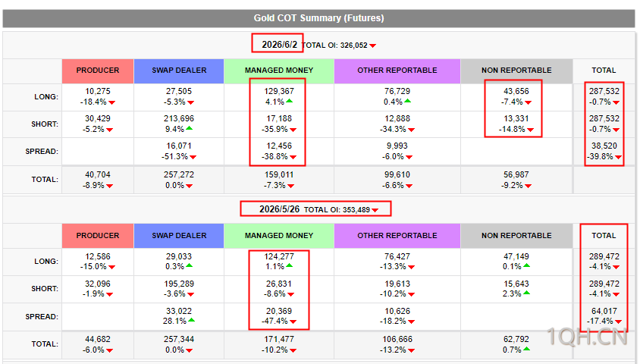The width and height of the screenshot is (640, 364).
Task: Click the Gold COT Summary (Futures) title bar
Action: (318, 18)
